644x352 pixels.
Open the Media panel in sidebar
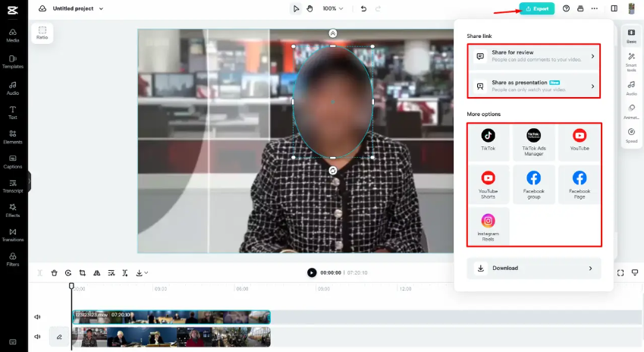coord(13,36)
